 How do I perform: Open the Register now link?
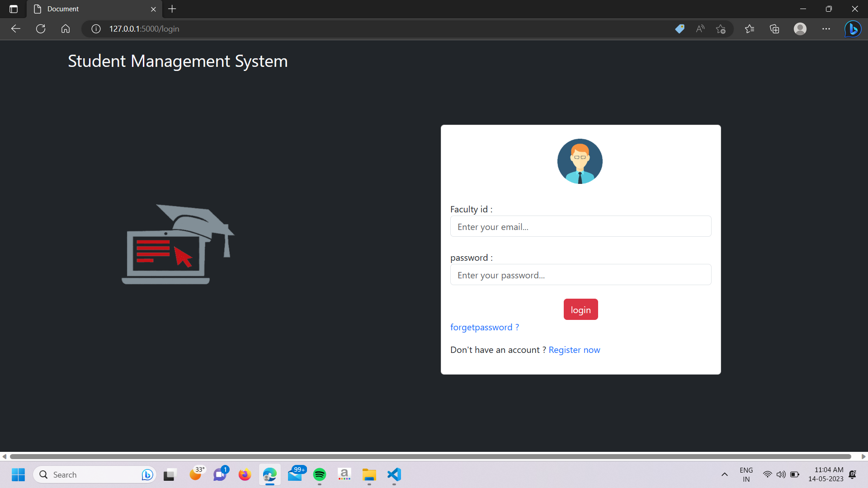tap(574, 349)
